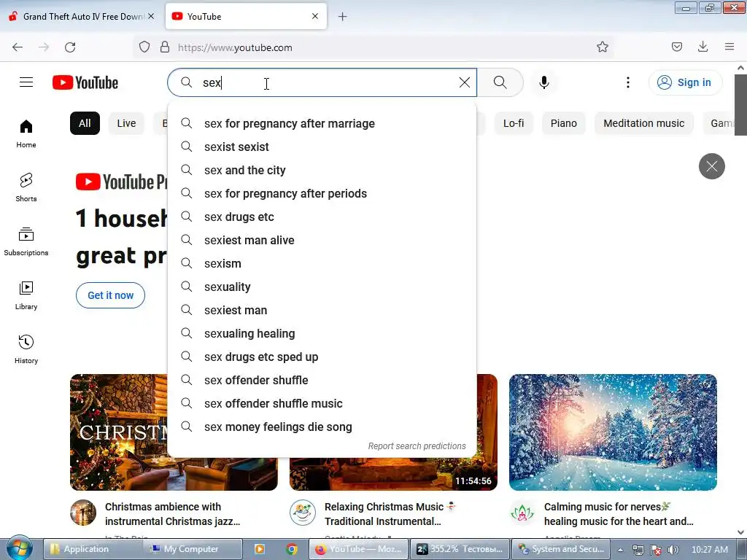Screen dimensions: 747x560
Task: Open Calming music for nerves title
Action: (x=619, y=514)
